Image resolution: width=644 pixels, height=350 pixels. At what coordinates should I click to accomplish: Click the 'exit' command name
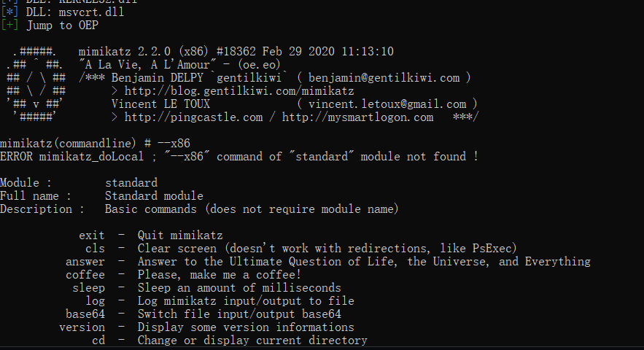coord(91,236)
